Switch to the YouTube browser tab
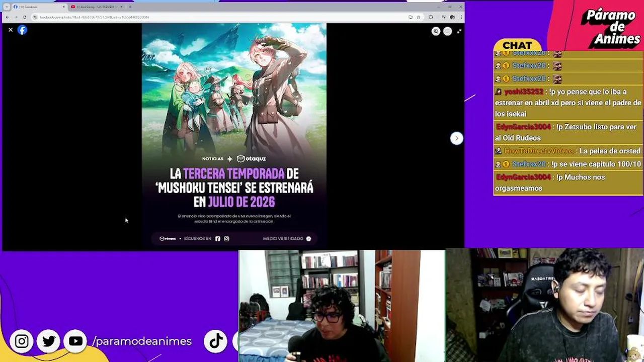Image resolution: width=644 pixels, height=362 pixels. (97, 7)
